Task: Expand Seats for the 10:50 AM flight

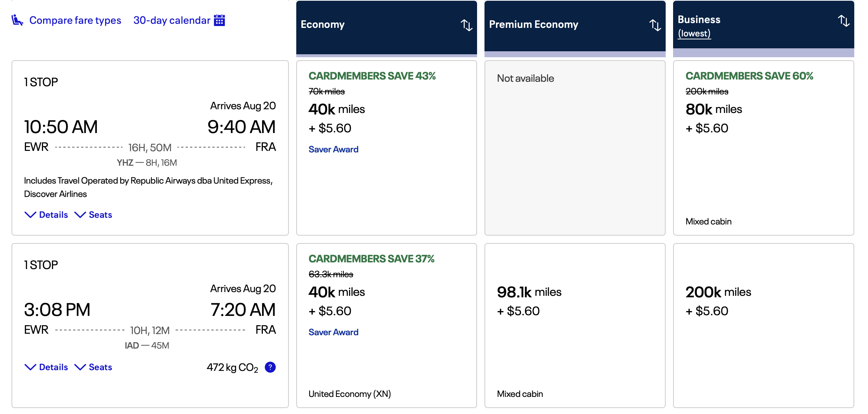Action: click(94, 215)
